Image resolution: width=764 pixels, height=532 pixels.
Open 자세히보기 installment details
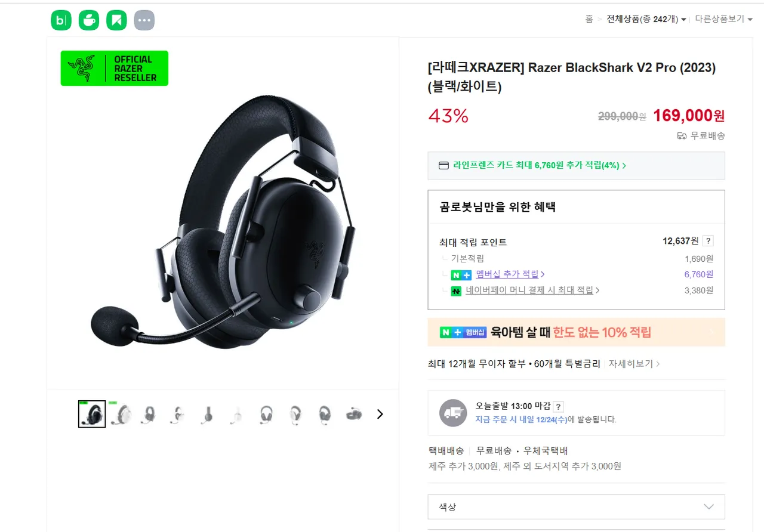coord(634,364)
